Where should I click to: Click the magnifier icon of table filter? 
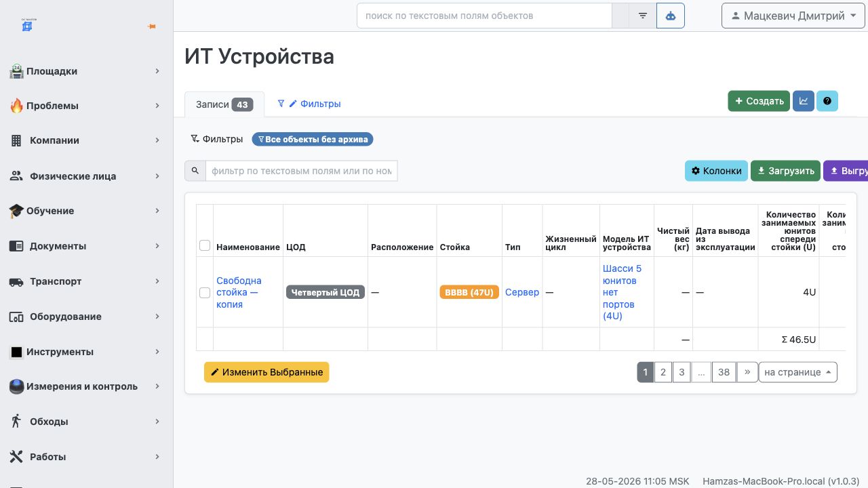[x=195, y=171]
